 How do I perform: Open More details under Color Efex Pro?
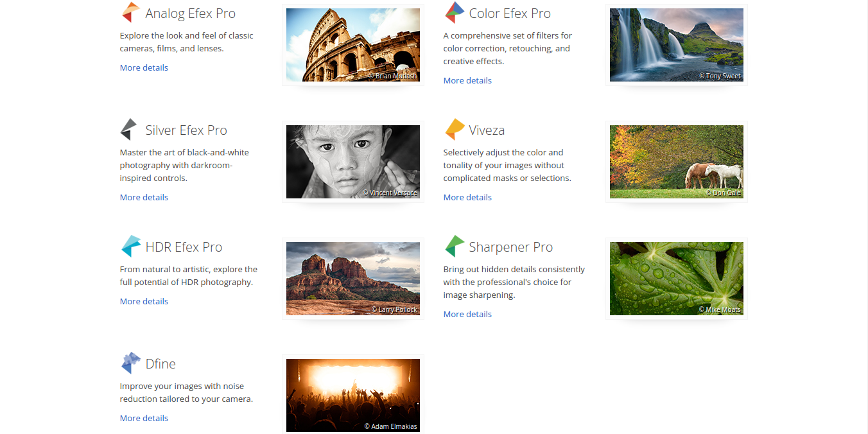[467, 80]
